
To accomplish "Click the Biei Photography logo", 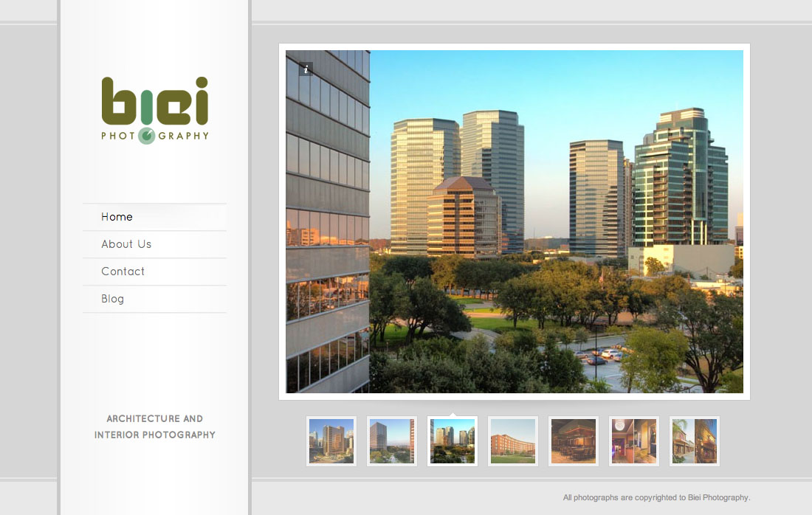I will pyautogui.click(x=155, y=110).
